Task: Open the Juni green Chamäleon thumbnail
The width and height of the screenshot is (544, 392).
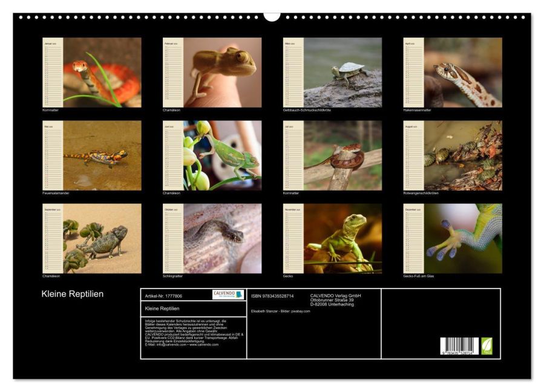Action: 222,155
